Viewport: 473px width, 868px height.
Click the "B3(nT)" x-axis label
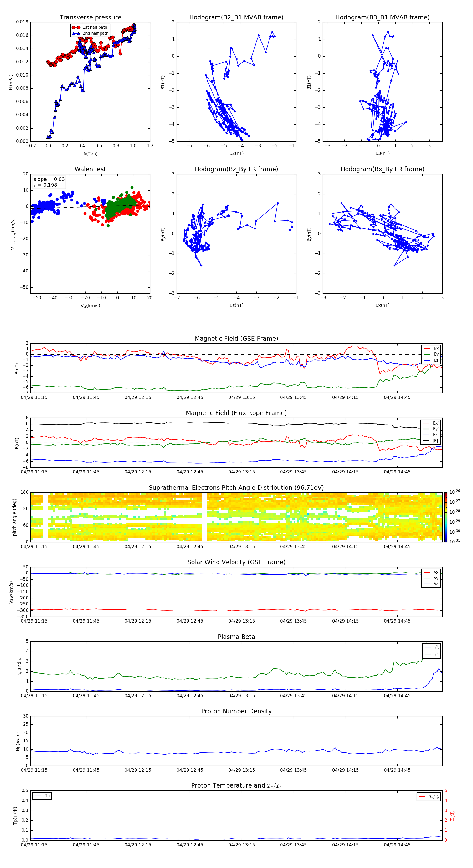(x=382, y=153)
